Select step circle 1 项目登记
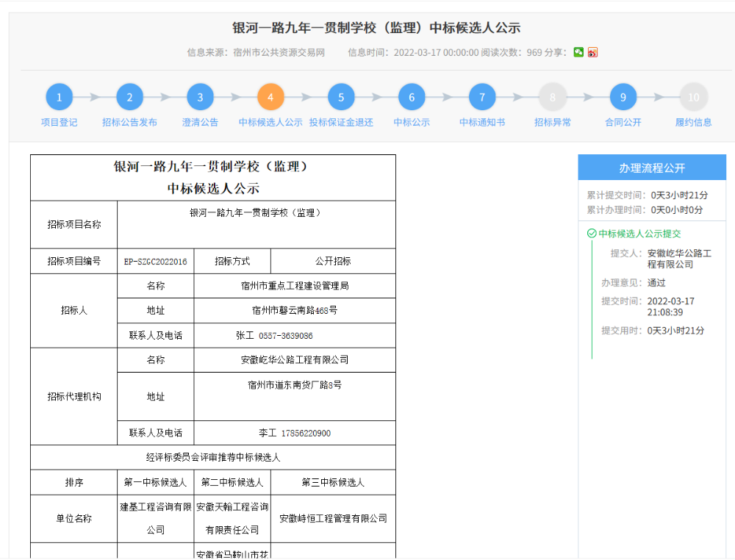This screenshot has width=735, height=560. [59, 97]
